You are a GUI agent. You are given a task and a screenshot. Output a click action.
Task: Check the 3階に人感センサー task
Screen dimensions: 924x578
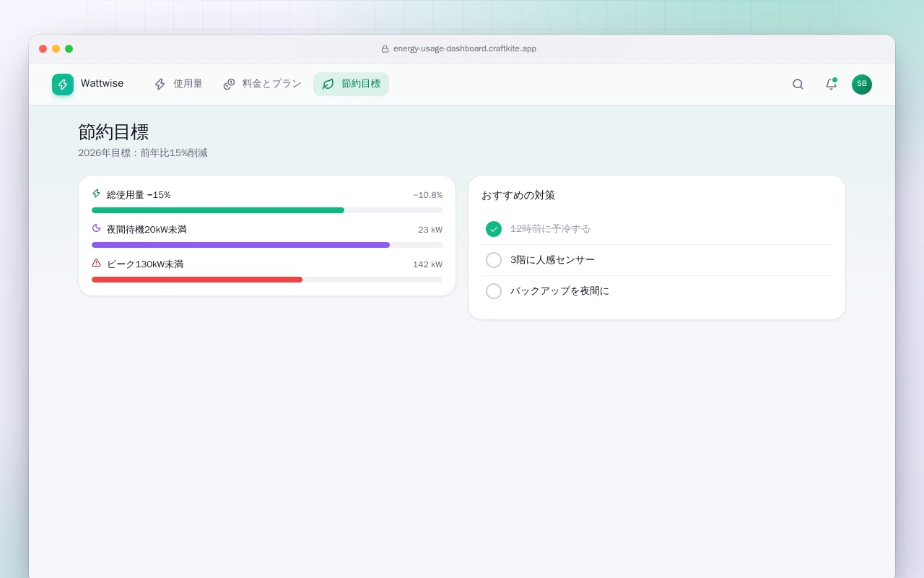[494, 260]
